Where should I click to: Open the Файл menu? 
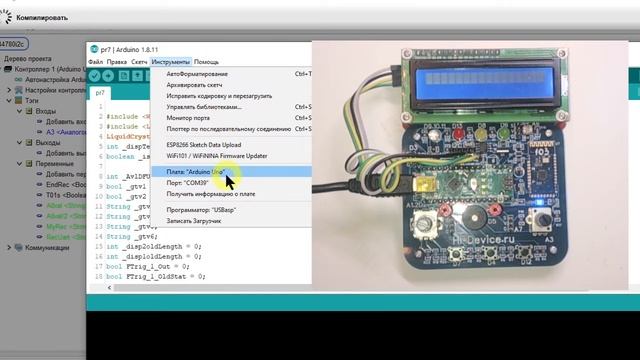pyautogui.click(x=96, y=62)
